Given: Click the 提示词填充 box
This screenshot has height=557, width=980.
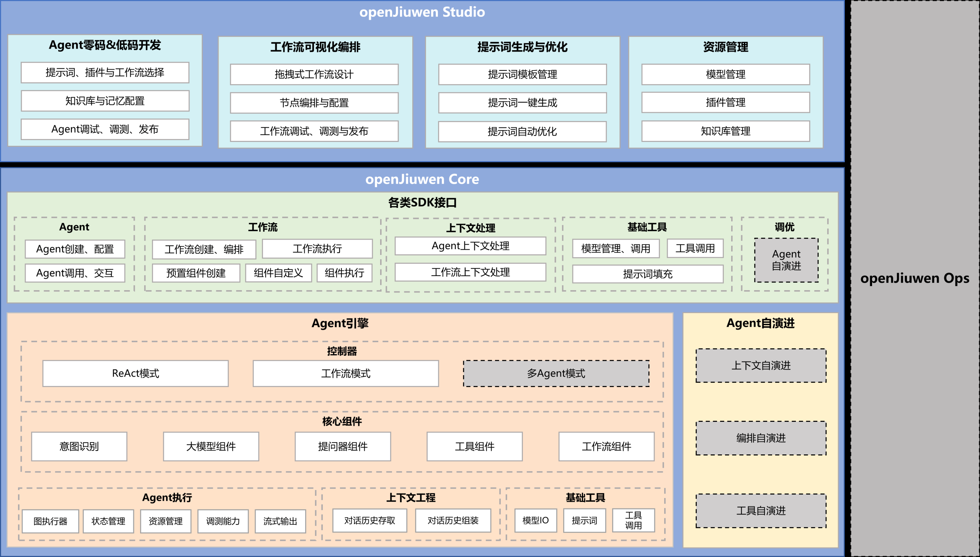Looking at the screenshot, I should pos(647,274).
